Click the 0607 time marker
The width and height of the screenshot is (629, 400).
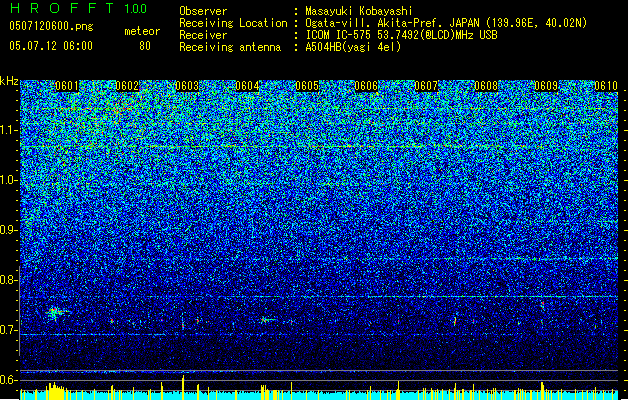coord(426,86)
